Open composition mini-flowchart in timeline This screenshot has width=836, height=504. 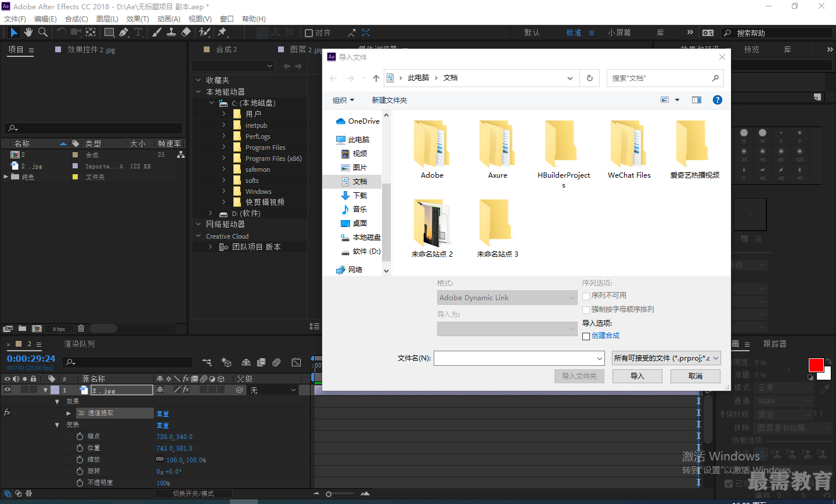point(207,362)
